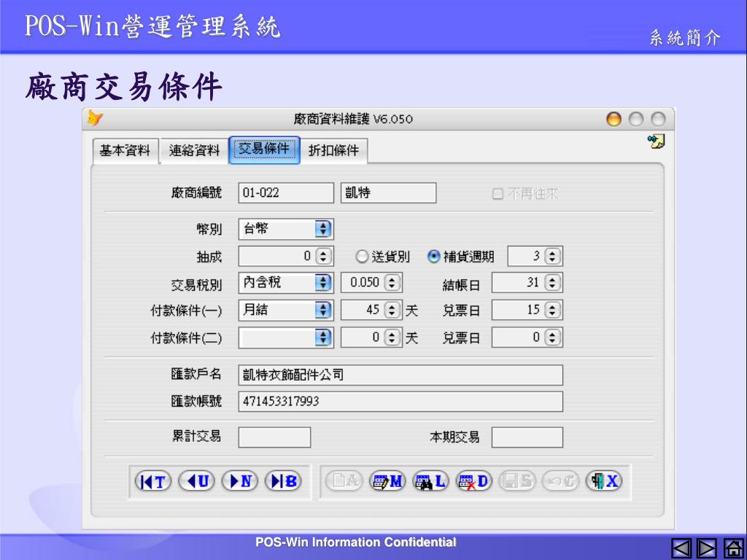
Task: Click the bird logo icon in title bar
Action: pos(95,118)
